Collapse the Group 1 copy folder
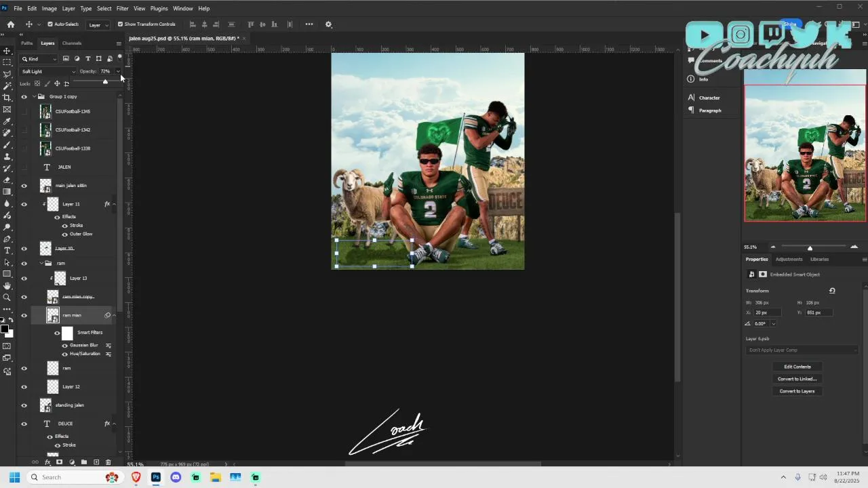Image resolution: width=868 pixels, height=488 pixels. coord(35,96)
